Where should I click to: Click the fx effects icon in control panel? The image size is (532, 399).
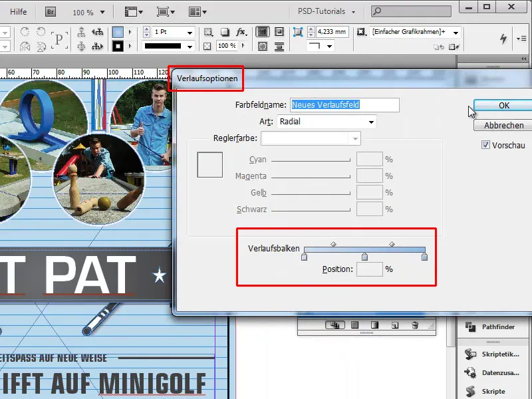[x=239, y=32]
